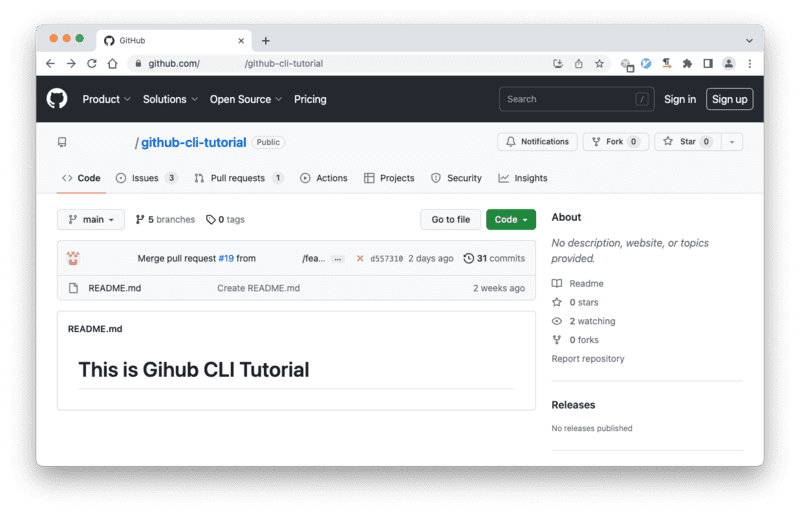Open the star lists dropdown arrow
Image resolution: width=800 pixels, height=514 pixels.
(x=732, y=142)
